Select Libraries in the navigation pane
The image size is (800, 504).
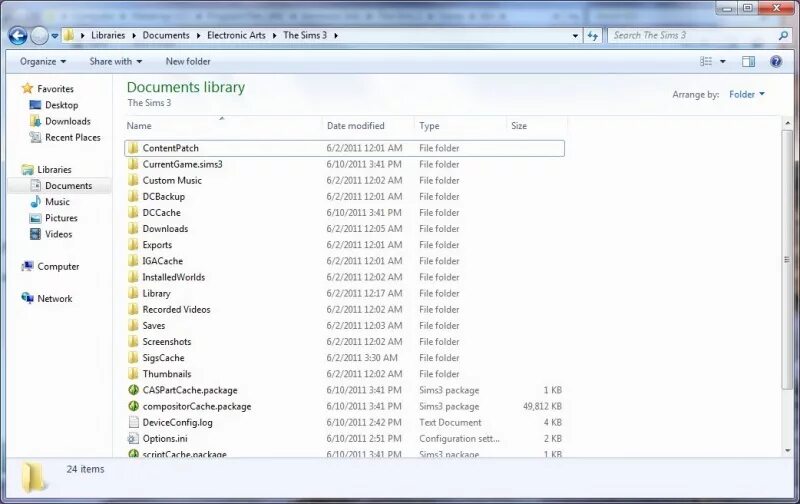coord(54,169)
